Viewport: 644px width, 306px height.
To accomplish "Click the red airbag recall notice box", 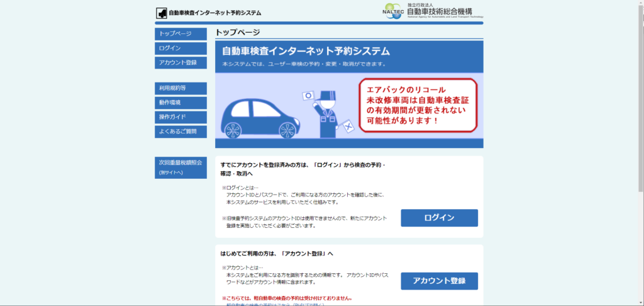I will (x=418, y=101).
